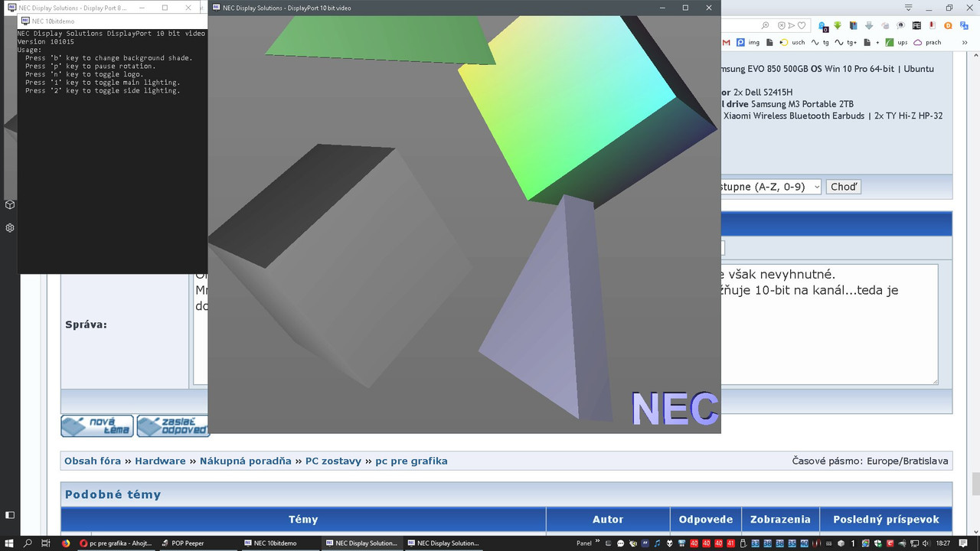
Task: Open the sort order dropdown 'stupne (A-Z, 0-9)'
Action: pyautogui.click(x=771, y=187)
